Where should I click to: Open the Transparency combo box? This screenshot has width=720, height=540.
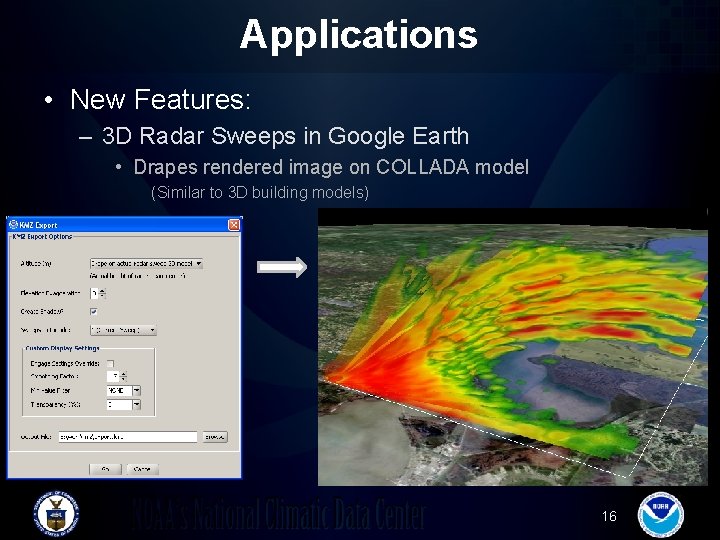point(124,405)
